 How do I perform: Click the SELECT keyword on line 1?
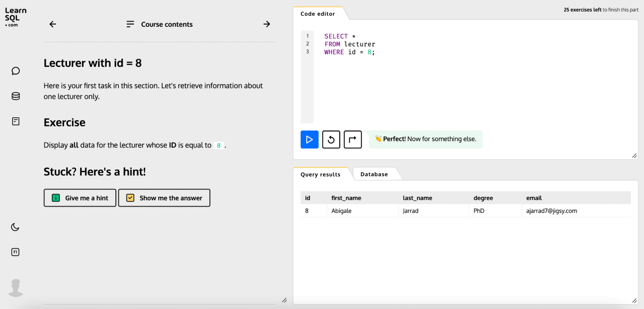pyautogui.click(x=336, y=36)
